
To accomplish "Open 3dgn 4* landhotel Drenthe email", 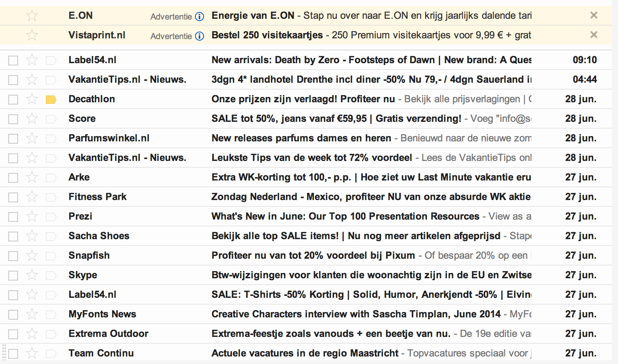I will (371, 79).
